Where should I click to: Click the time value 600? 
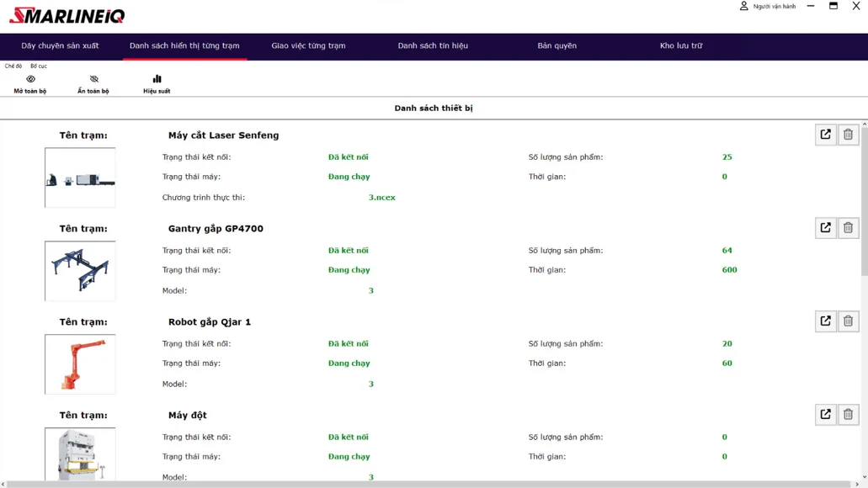click(x=730, y=270)
